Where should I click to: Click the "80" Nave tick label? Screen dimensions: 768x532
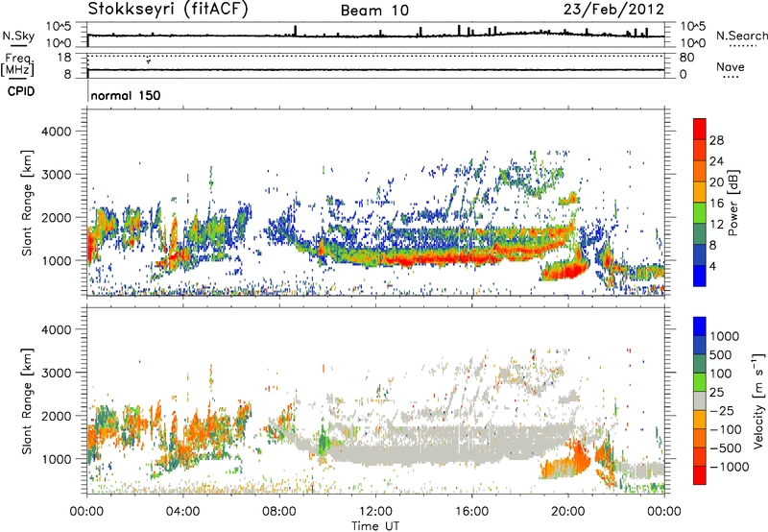686,58
